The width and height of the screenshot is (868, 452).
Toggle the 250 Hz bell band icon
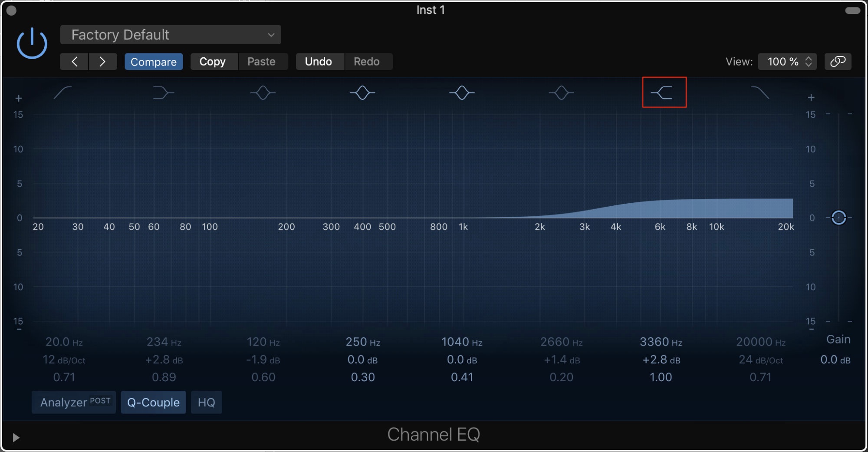(362, 92)
